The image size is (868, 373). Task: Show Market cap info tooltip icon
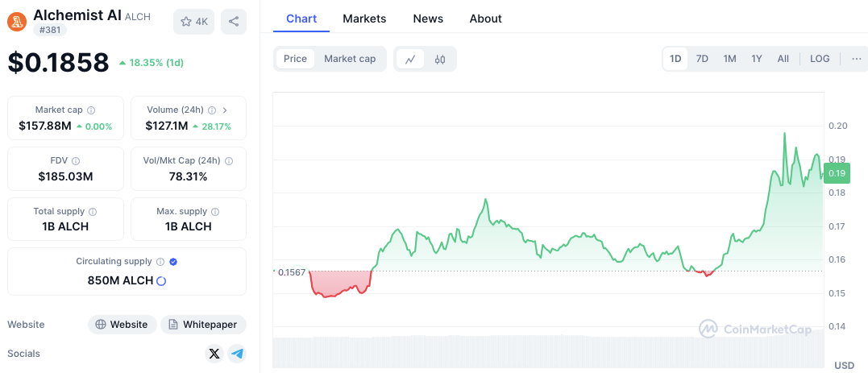(x=91, y=110)
